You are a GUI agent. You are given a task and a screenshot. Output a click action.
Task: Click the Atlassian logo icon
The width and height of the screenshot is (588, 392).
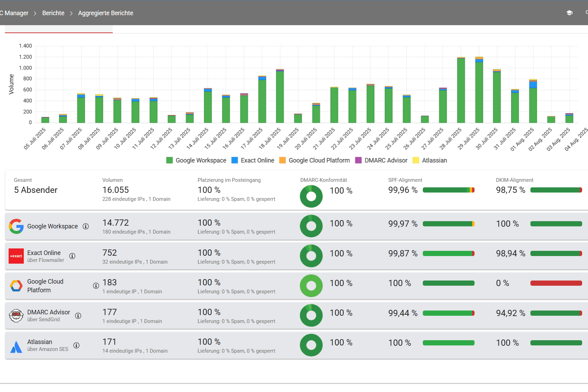coord(16,347)
